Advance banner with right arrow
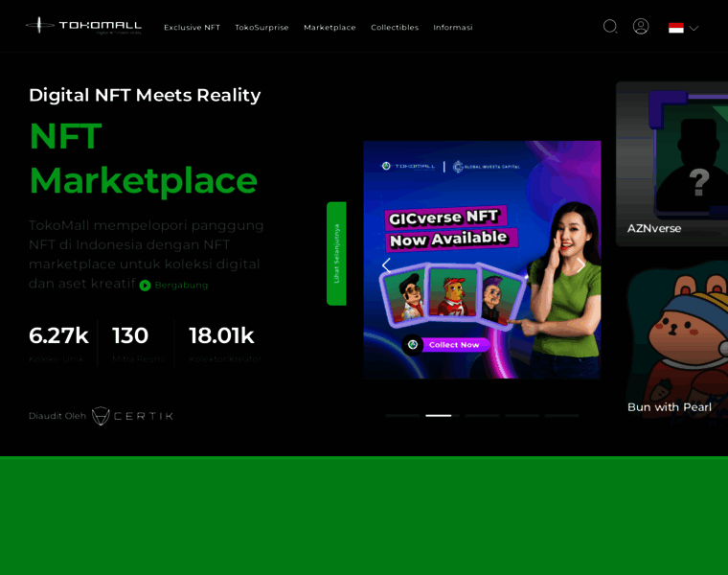The height and width of the screenshot is (575, 728). (x=580, y=265)
